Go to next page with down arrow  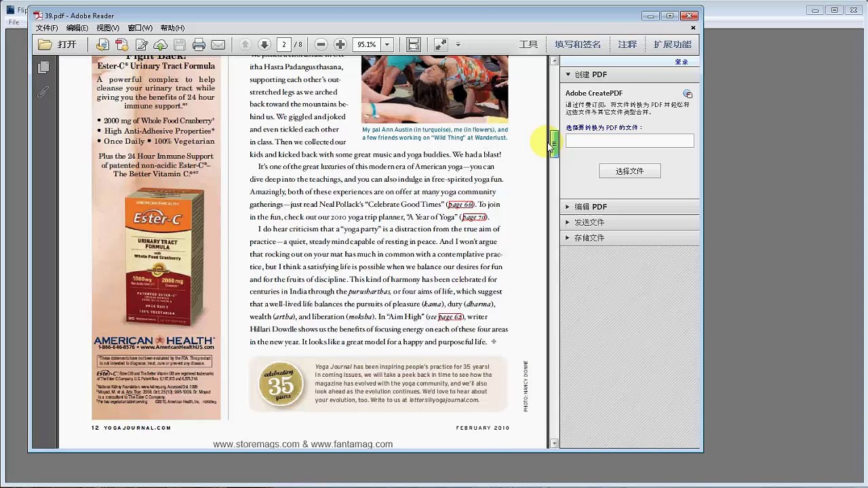(264, 45)
